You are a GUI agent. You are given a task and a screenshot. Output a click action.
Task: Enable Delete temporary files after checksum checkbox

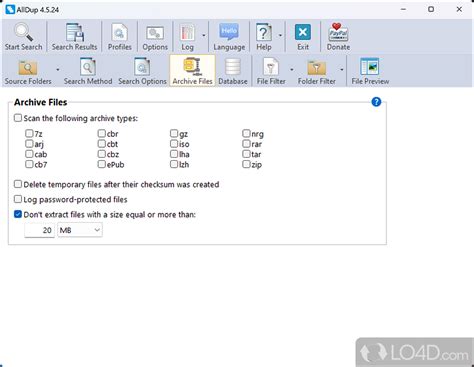point(18,184)
